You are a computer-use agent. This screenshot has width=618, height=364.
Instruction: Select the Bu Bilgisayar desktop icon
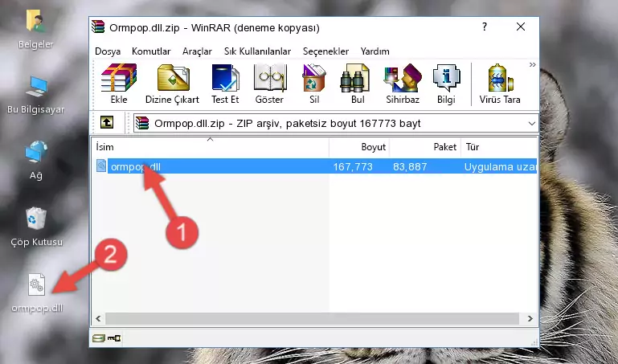35,95
